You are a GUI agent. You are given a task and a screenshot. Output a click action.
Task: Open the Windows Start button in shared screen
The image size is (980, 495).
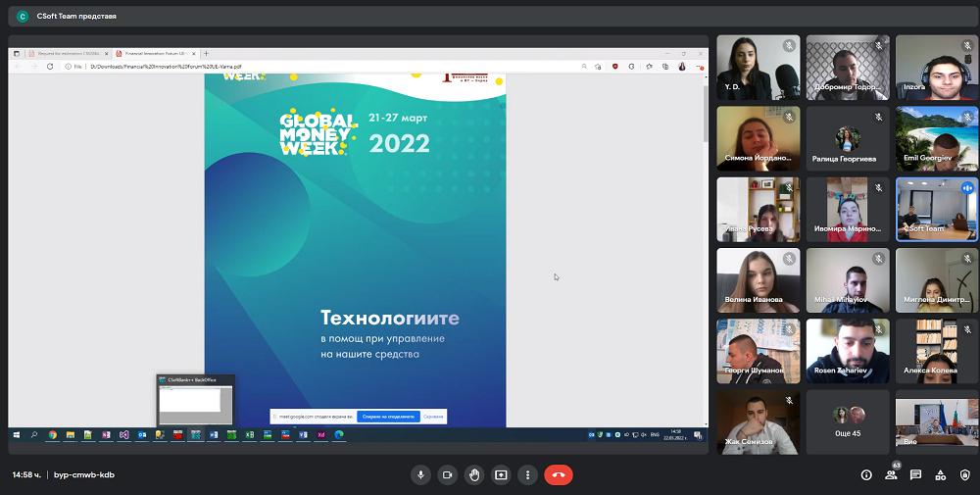17,434
